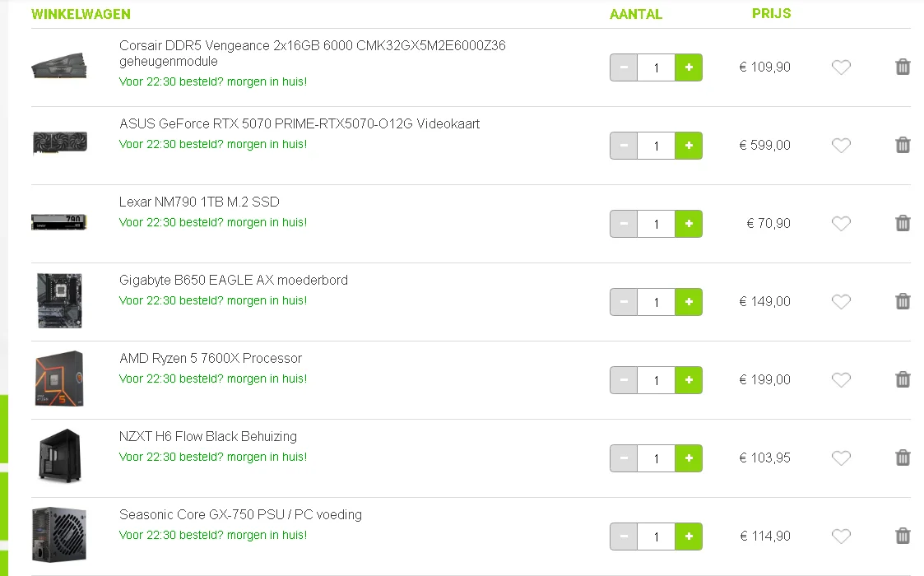
Task: Edit quantity field for Corsair memory
Action: (x=656, y=67)
